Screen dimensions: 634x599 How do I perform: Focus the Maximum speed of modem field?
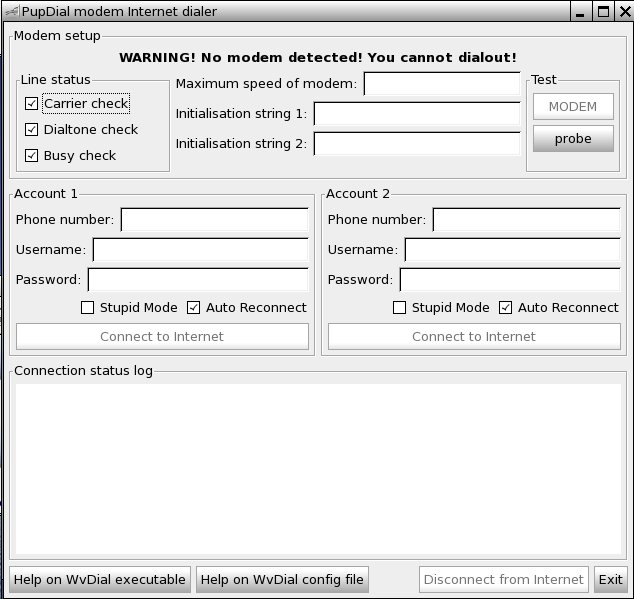pyautogui.click(x=442, y=84)
